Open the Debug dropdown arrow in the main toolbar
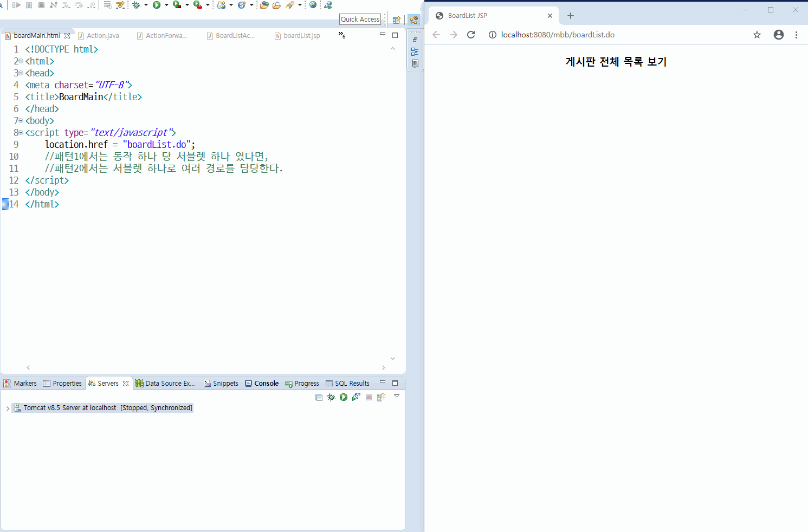The width and height of the screenshot is (808, 532). click(146, 5)
